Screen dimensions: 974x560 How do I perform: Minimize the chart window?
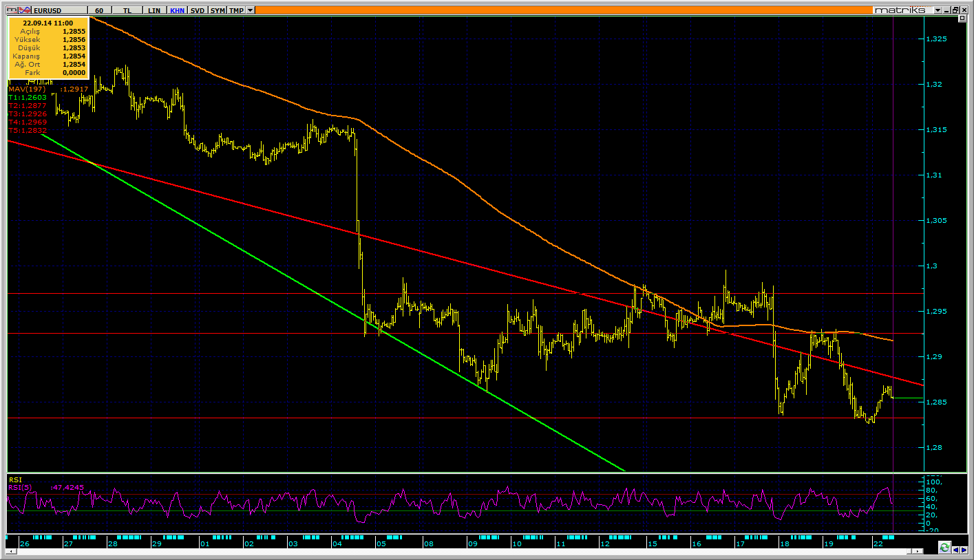946,10
